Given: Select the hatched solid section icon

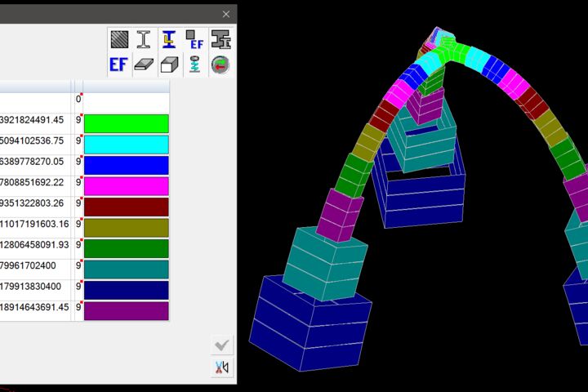Looking at the screenshot, I should [119, 39].
